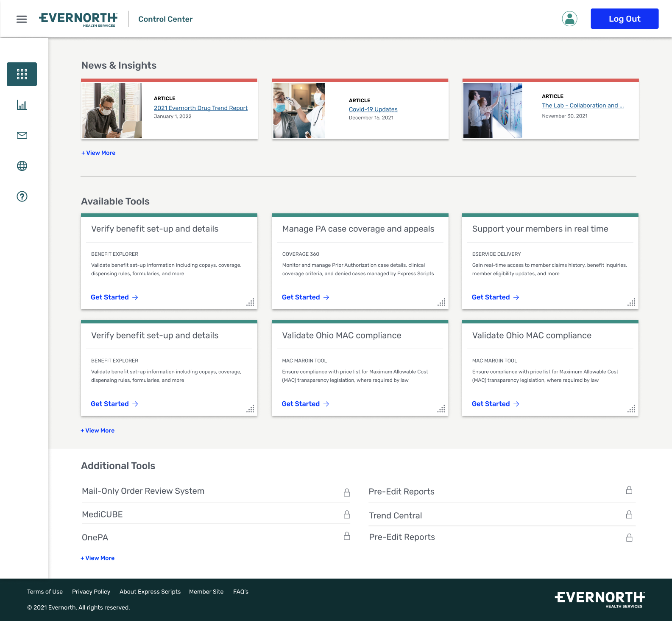The width and height of the screenshot is (672, 621).
Task: Click lock icon beside OnePA
Action: [x=347, y=536]
